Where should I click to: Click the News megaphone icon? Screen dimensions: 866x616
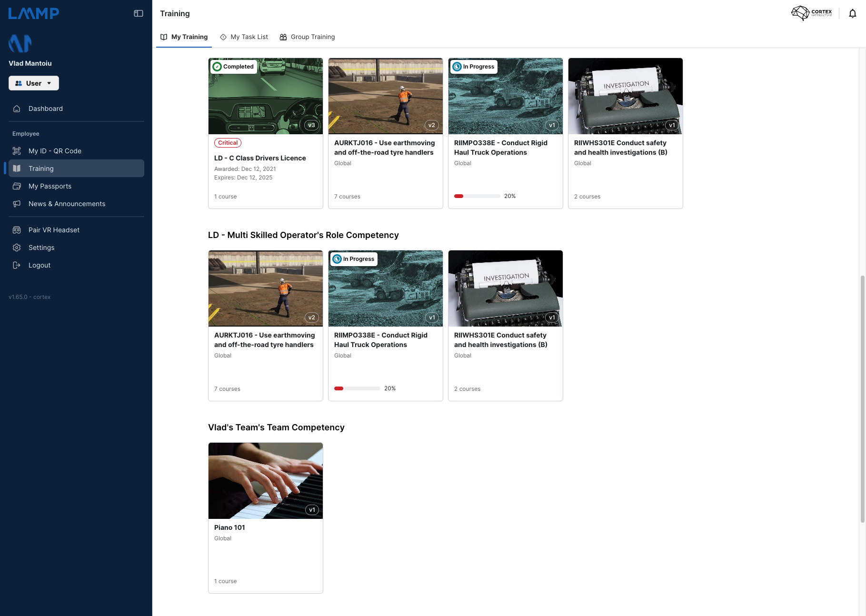(17, 204)
